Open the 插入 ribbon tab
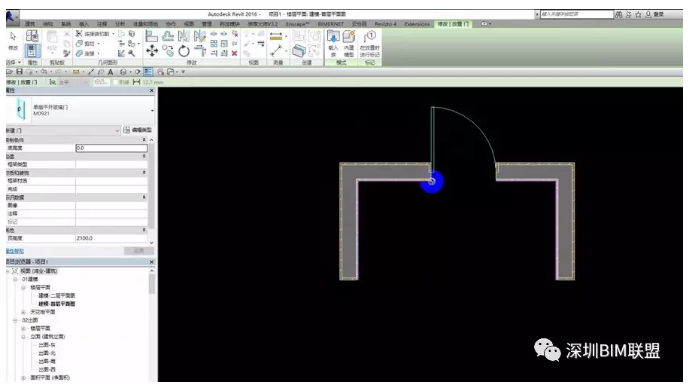This screenshot has width=692, height=387. pos(83,24)
